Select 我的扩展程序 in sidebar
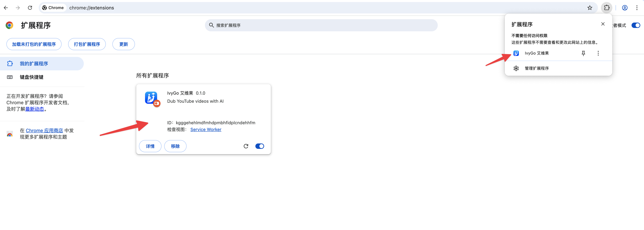The width and height of the screenshot is (644, 230). coord(34,64)
